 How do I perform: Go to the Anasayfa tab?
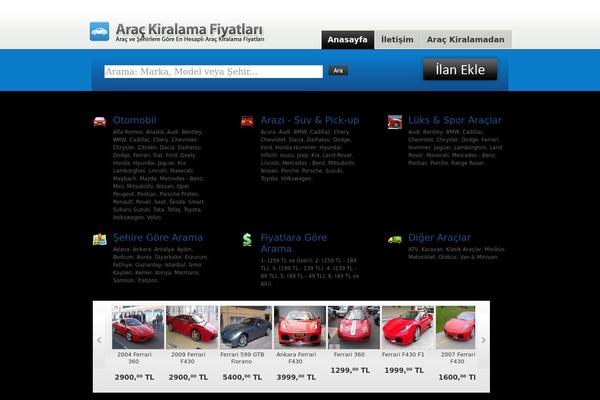click(x=347, y=39)
